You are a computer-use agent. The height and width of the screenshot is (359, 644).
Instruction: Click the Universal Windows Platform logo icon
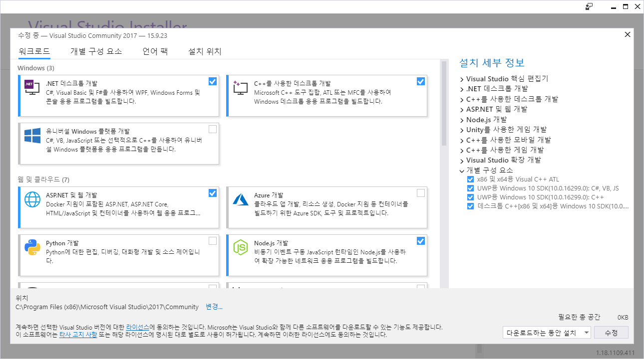pyautogui.click(x=32, y=135)
